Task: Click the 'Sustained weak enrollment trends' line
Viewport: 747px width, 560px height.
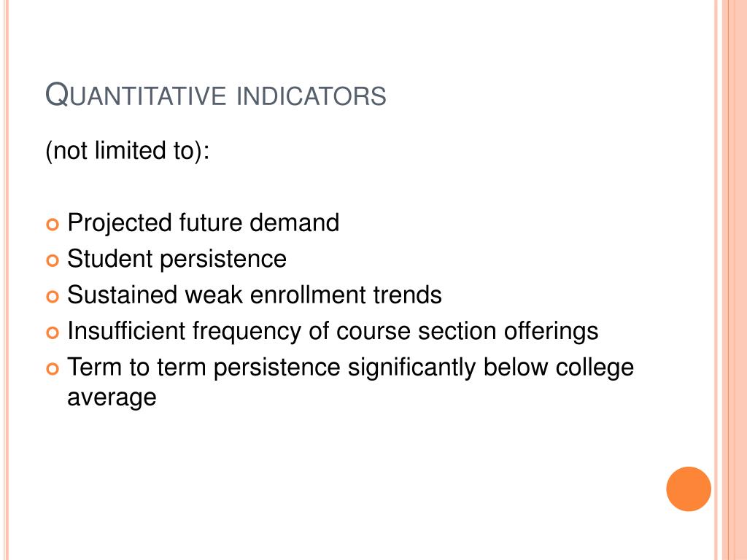Action: coord(255,295)
